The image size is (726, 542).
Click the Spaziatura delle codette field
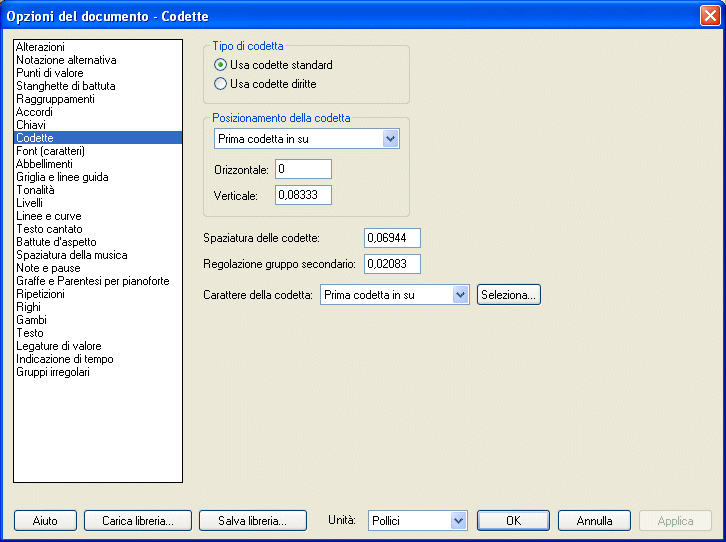click(392, 238)
